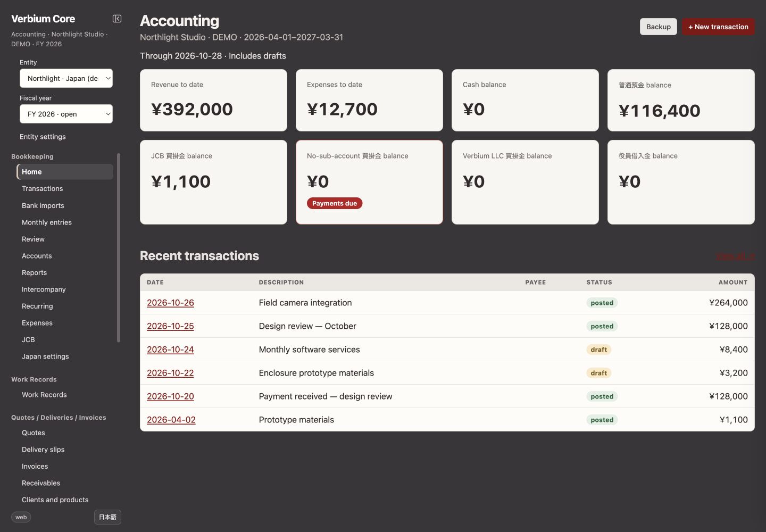
Task: Open Japan settings
Action: [x=45, y=356]
